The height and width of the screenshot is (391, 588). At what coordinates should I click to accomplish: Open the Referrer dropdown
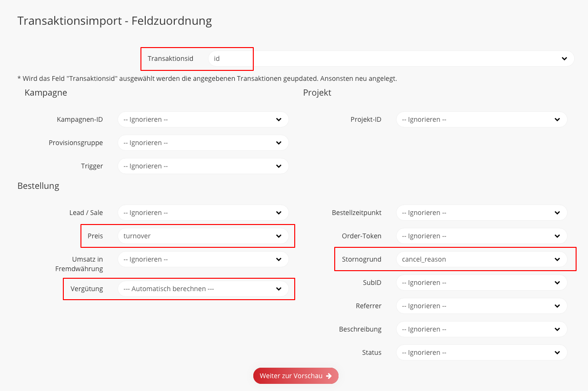tap(481, 306)
